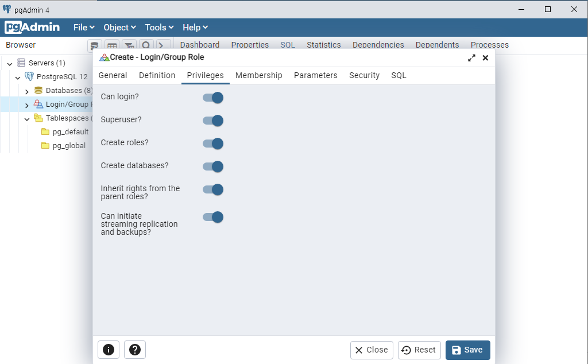Select Servers (1) in browser tree
Screen dimensions: 588x364
(x=47, y=63)
